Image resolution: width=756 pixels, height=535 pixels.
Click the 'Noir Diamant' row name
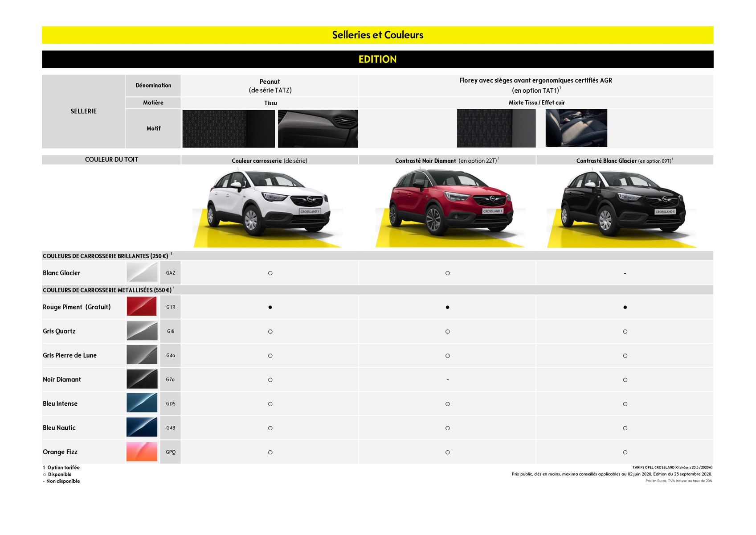62,379
